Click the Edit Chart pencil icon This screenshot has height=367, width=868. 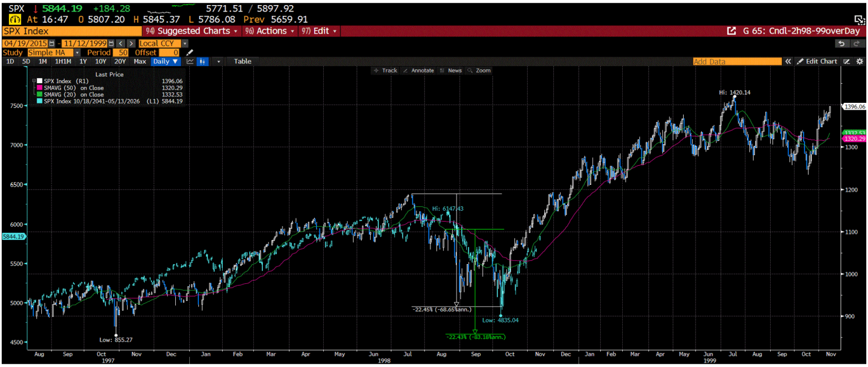click(x=801, y=61)
